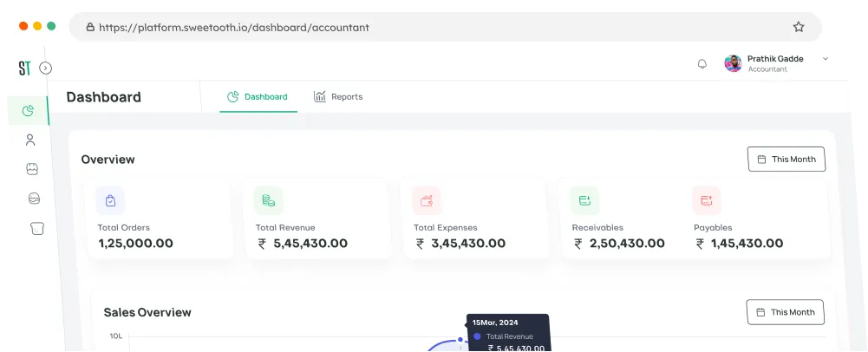
Task: Click the browser address bar URL
Action: tap(234, 27)
